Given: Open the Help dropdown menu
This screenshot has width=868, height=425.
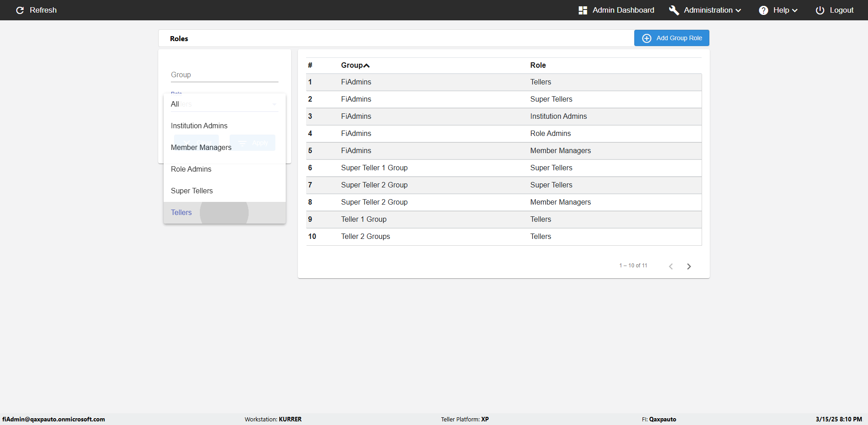Looking at the screenshot, I should click(778, 10).
